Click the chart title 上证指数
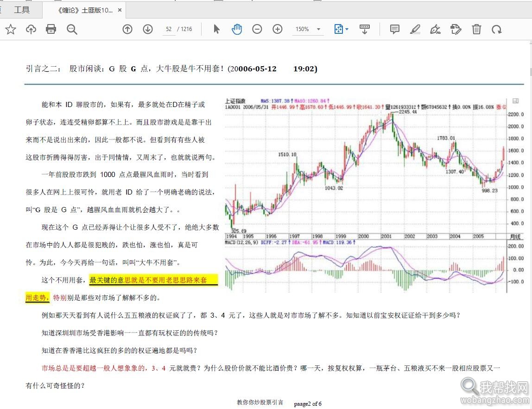 [x=235, y=101]
